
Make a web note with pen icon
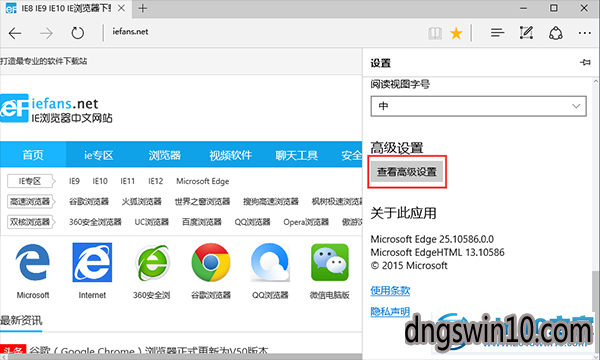click(x=526, y=33)
